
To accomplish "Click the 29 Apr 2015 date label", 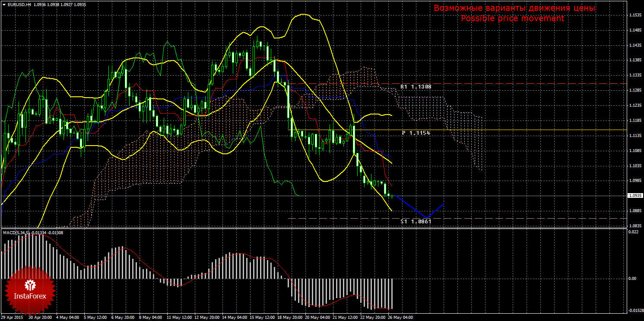I will [x=12, y=318].
